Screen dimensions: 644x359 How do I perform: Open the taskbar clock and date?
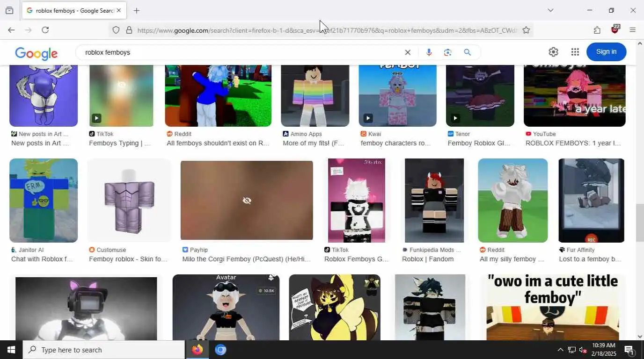tap(603, 350)
